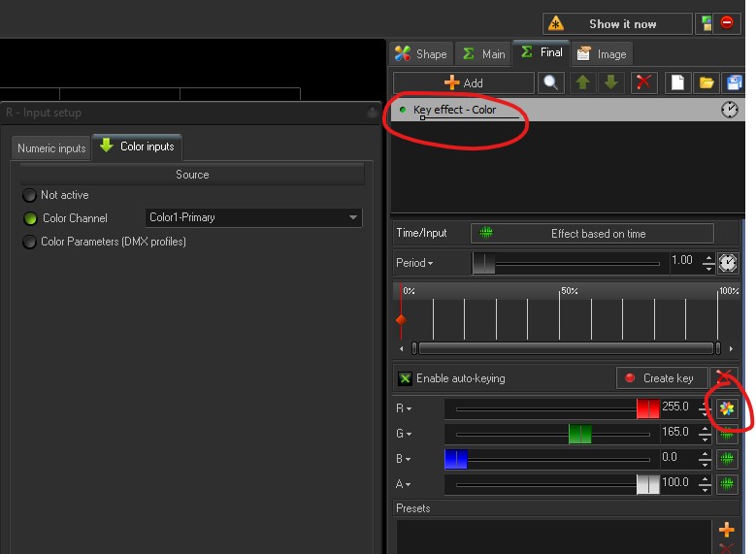The height and width of the screenshot is (554, 756).
Task: Toggle the Enable auto-keying checkbox
Action: 405,378
